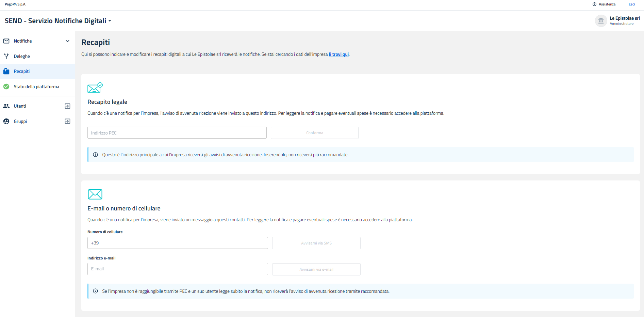Expand the Notifiche menu chevron

pos(67,41)
